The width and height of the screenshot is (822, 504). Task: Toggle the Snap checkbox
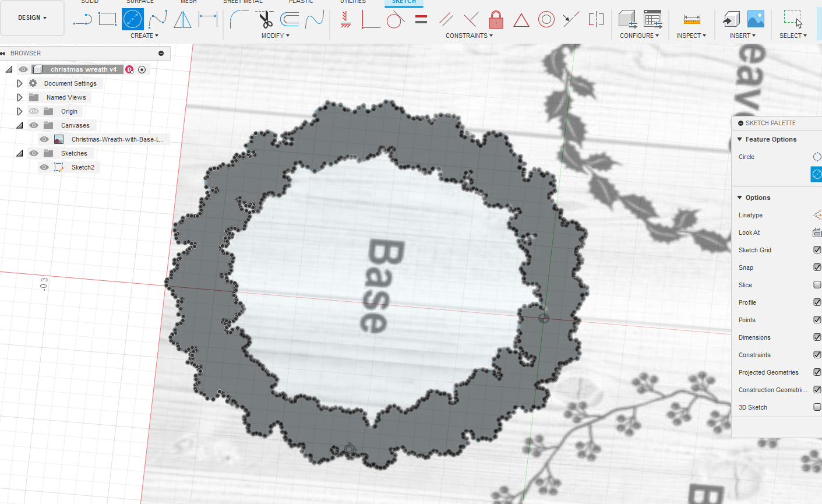pos(817,267)
